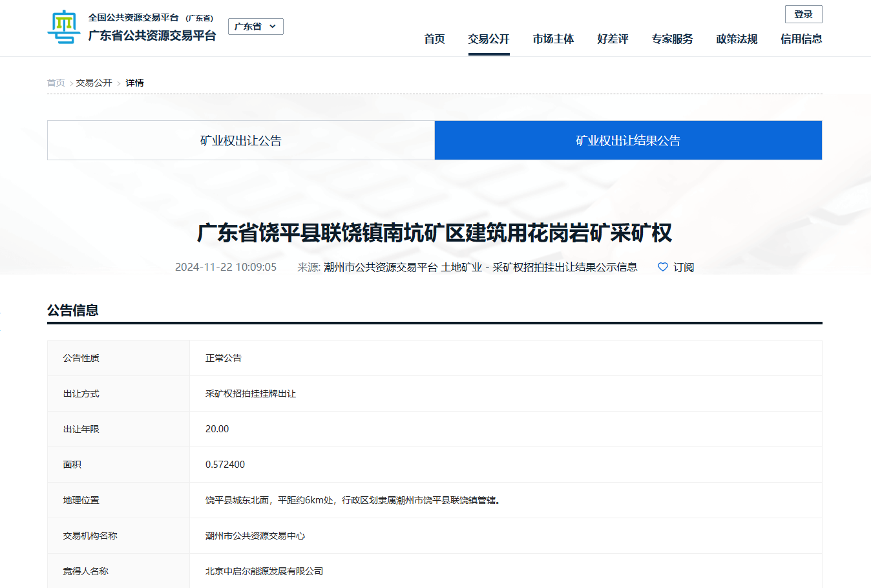This screenshot has height=588, width=871.
Task: Click the 交易公开 breadcrumb link
Action: (x=94, y=83)
